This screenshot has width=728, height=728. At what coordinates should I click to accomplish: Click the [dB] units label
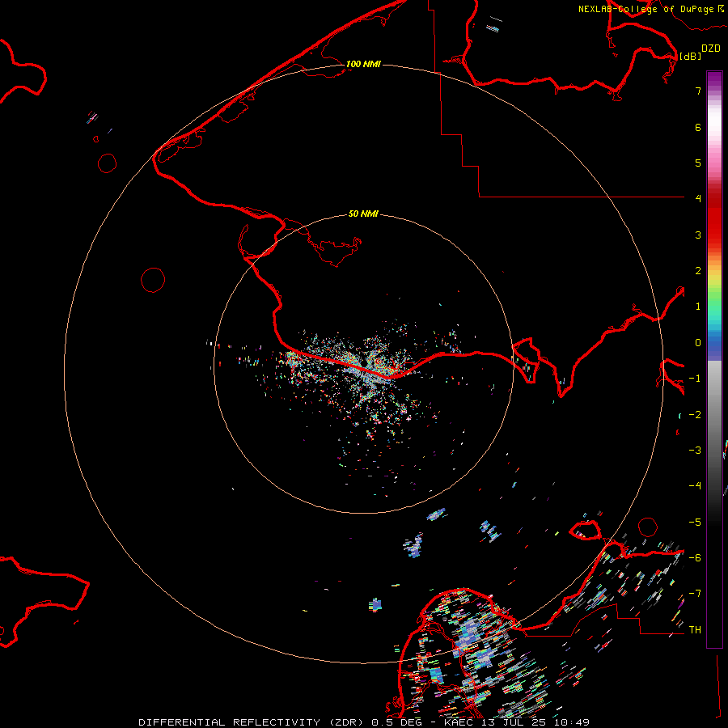(690, 56)
